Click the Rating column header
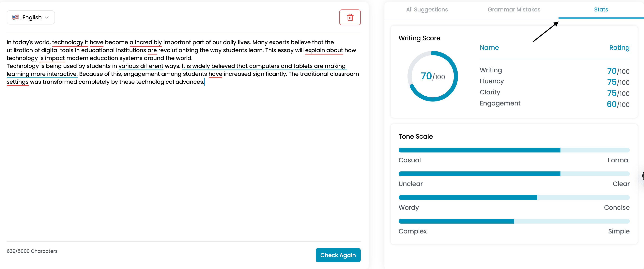 click(619, 48)
